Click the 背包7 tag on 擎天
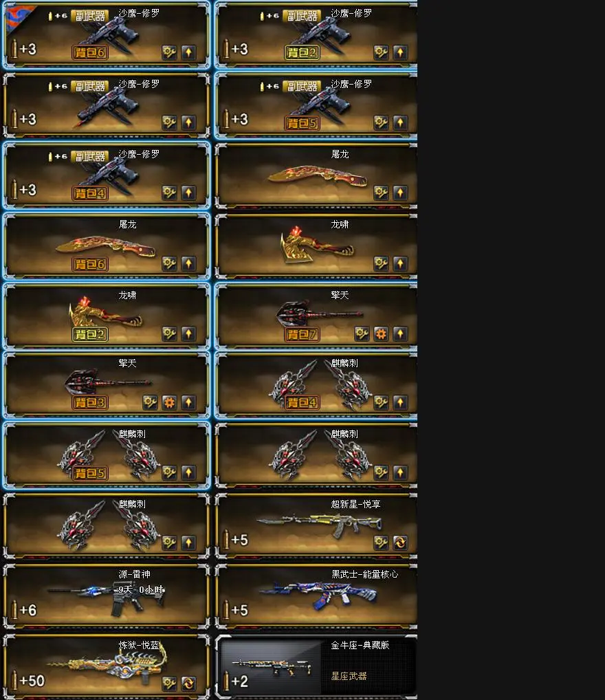 [x=302, y=334]
